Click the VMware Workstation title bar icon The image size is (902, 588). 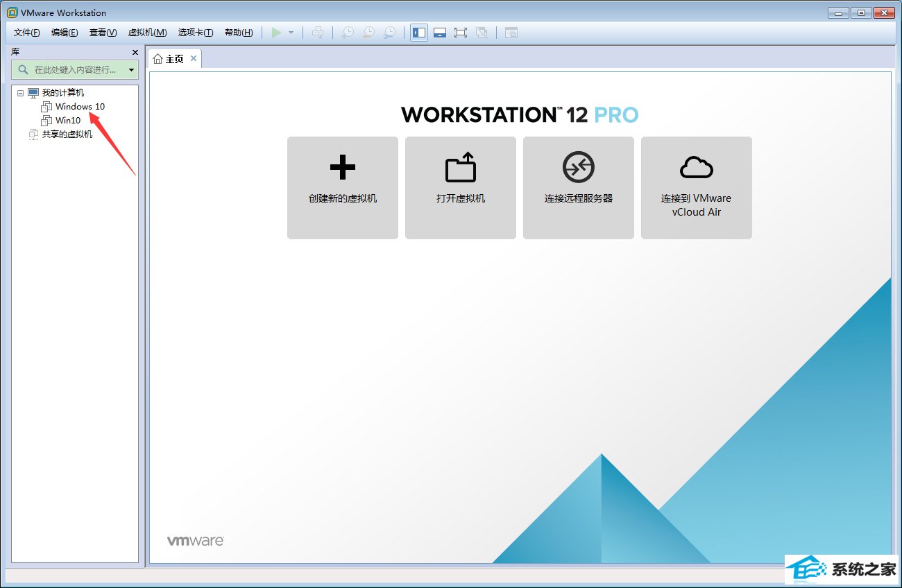point(12,12)
